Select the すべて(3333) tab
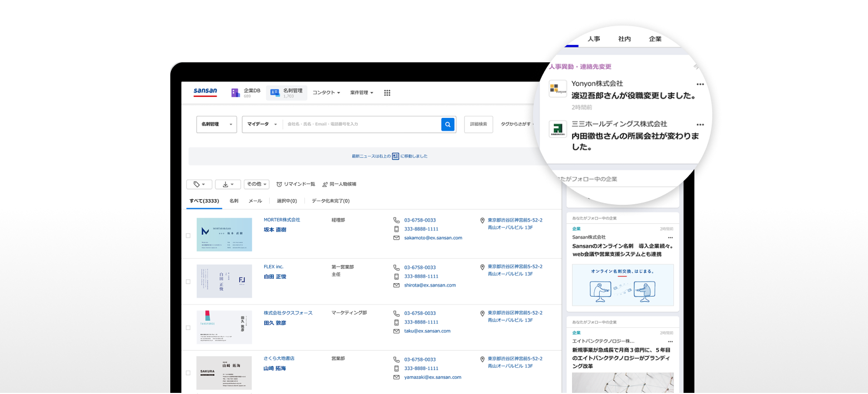 click(x=204, y=201)
